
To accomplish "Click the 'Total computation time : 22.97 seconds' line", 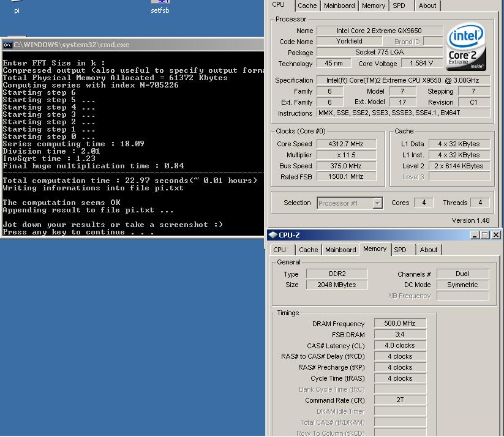I will (x=130, y=181).
